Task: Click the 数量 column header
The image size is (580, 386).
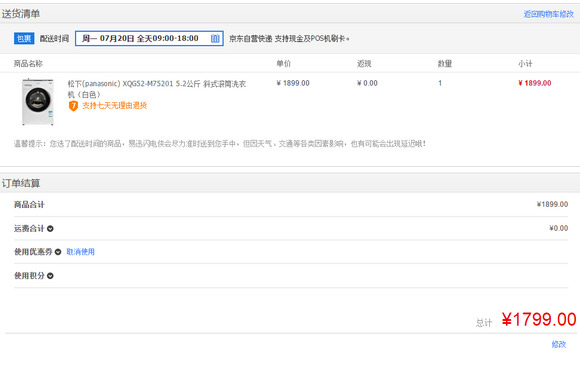Action: click(x=445, y=64)
